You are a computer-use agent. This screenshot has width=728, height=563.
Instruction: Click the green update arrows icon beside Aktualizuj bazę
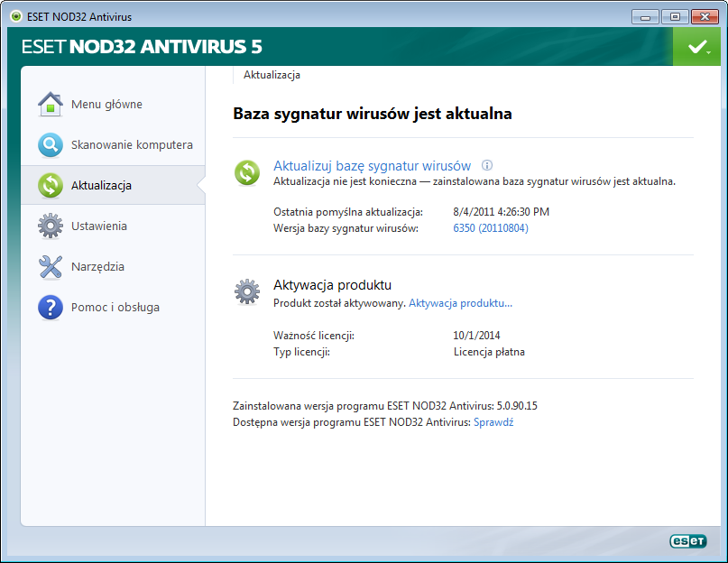pos(247,172)
